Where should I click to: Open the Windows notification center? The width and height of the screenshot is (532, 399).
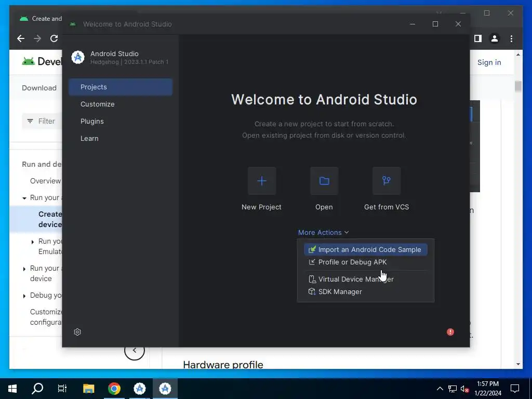pyautogui.click(x=515, y=389)
